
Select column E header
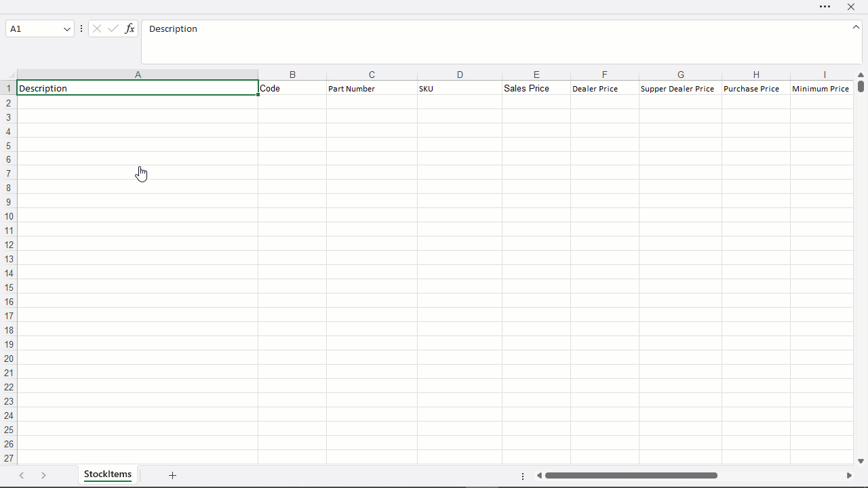coord(536,75)
